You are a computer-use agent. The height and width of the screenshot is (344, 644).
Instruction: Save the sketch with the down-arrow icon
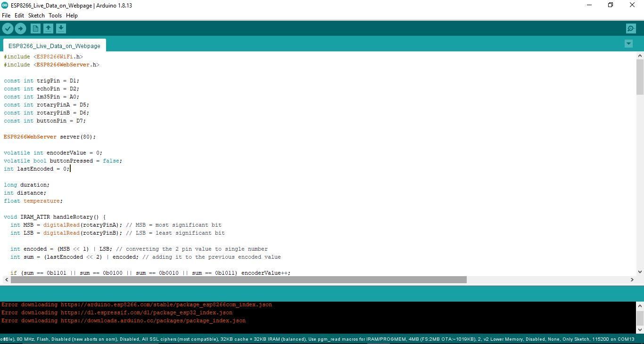point(61,29)
